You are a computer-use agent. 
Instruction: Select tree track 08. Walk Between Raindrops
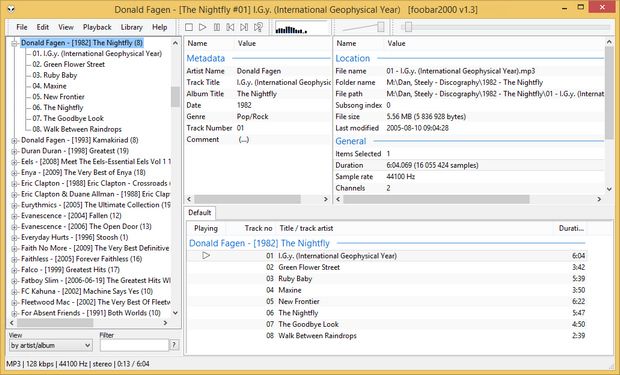click(x=77, y=129)
